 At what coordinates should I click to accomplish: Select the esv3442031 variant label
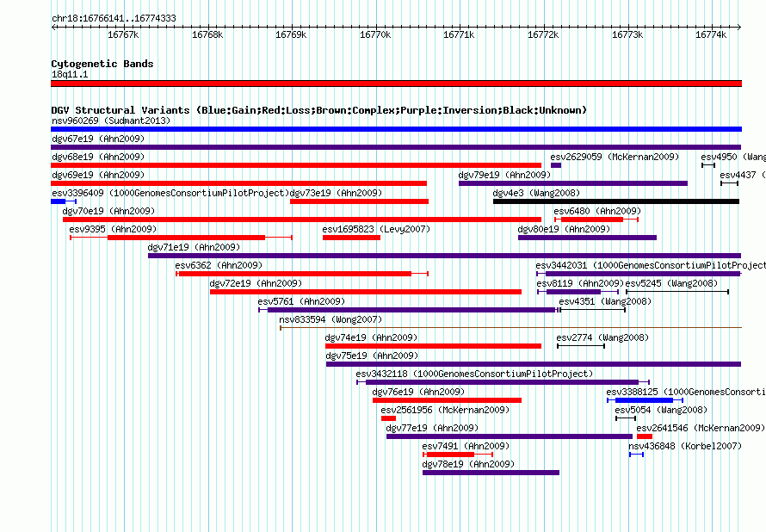[651, 265]
